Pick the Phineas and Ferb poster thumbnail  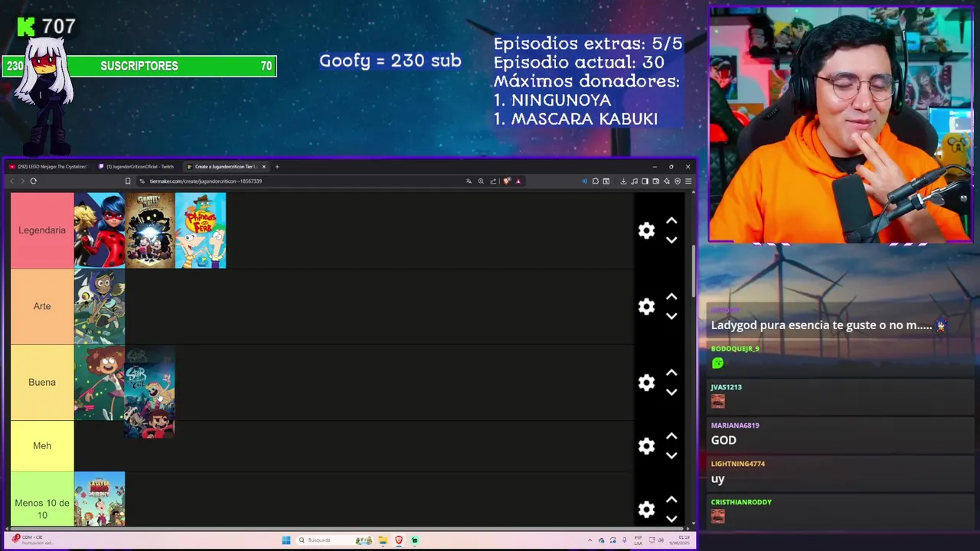[x=201, y=230]
